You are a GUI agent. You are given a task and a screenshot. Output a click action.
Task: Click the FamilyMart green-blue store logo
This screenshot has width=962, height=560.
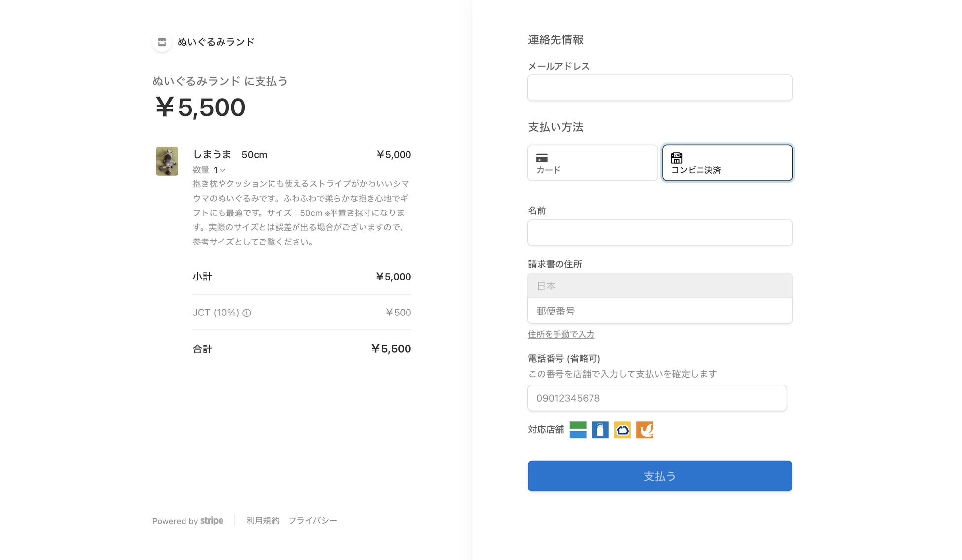point(578,430)
